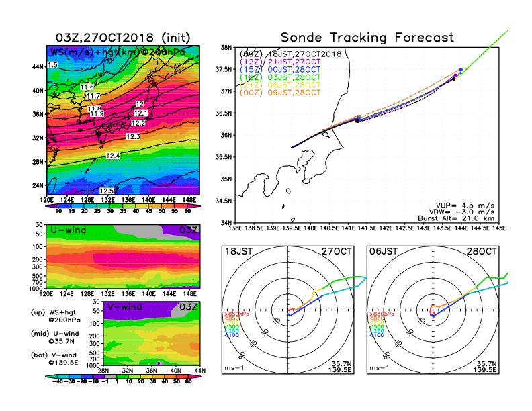
Task: Click 'ms-1' unit in the 18JST hodograph
Action: (234, 368)
